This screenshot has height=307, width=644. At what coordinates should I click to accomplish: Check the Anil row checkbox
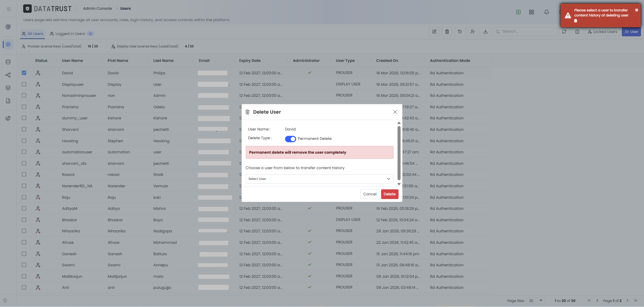point(24,287)
